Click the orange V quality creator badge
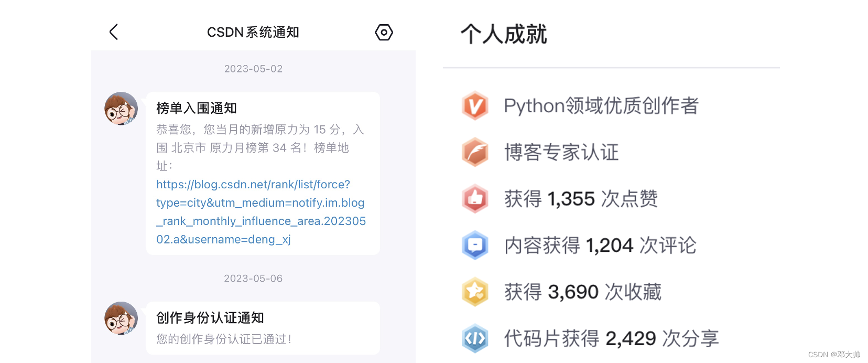 point(475,106)
